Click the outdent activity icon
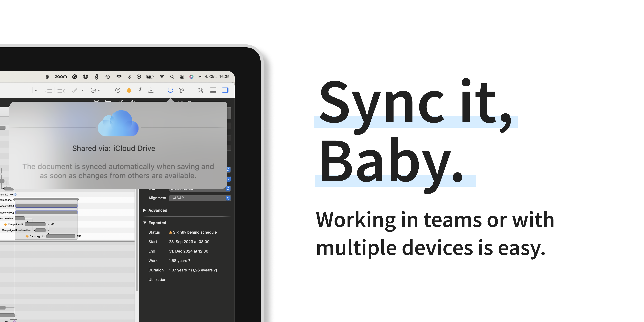The width and height of the screenshot is (644, 322). click(61, 90)
